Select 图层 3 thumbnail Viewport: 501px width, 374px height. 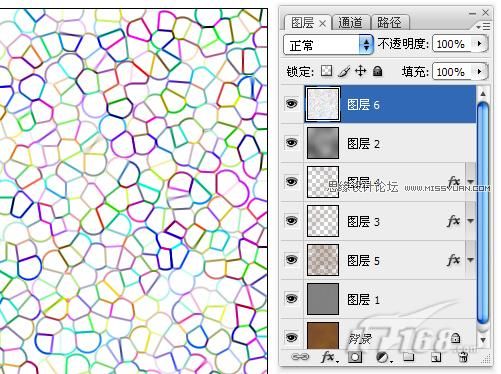coord(323,221)
